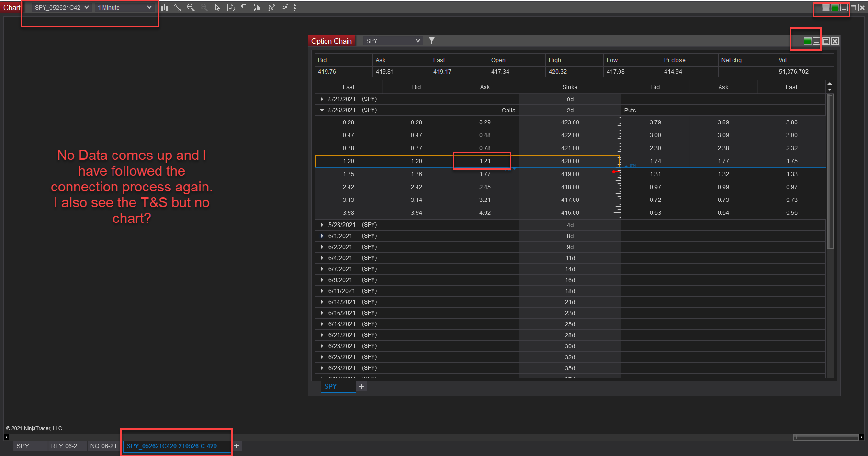Viewport: 868px width, 456px height.
Task: Collapse the 5/26/2021 expiration row
Action: [x=322, y=110]
